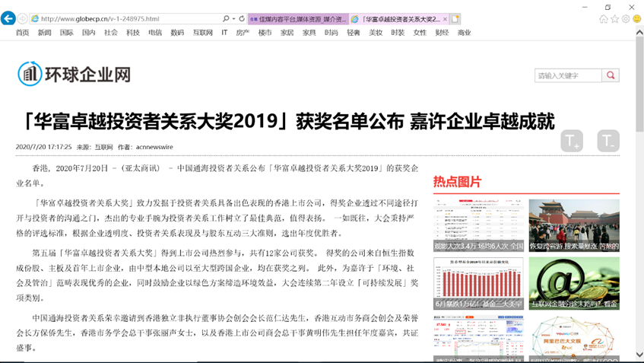Open 电信 navigation link
The height and width of the screenshot is (363, 644).
[155, 33]
